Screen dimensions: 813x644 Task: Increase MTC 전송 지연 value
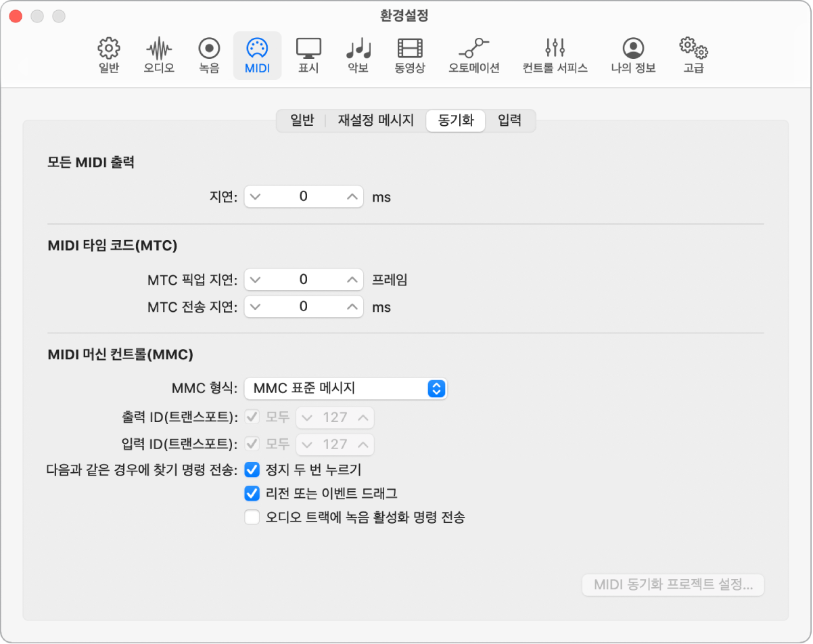click(352, 306)
